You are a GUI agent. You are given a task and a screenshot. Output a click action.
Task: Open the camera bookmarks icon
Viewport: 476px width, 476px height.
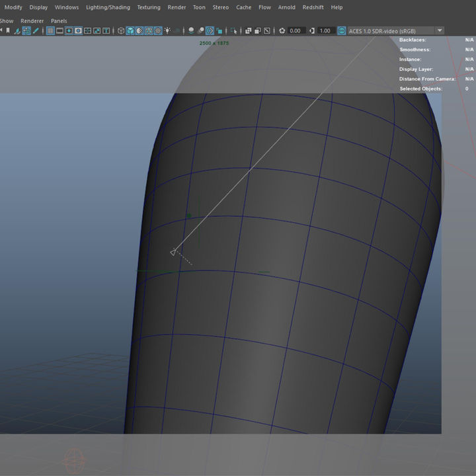[x=8, y=30]
